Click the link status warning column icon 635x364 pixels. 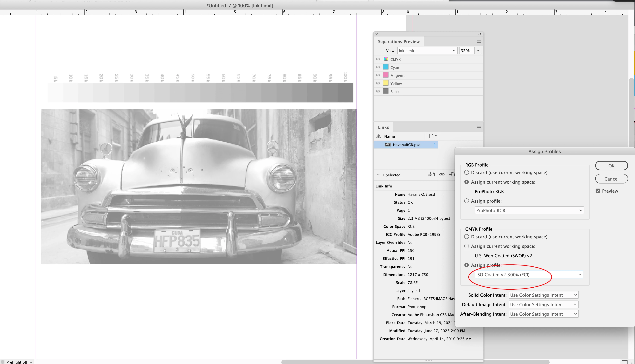(378, 136)
